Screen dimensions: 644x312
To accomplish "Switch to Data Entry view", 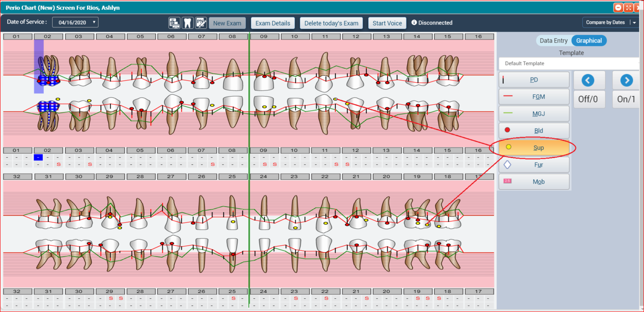I will coord(553,41).
